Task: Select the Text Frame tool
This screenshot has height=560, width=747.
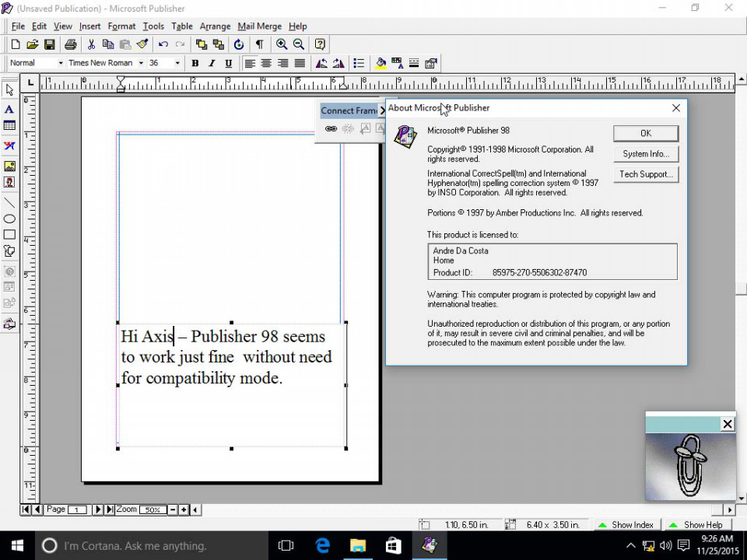Action: 9,109
